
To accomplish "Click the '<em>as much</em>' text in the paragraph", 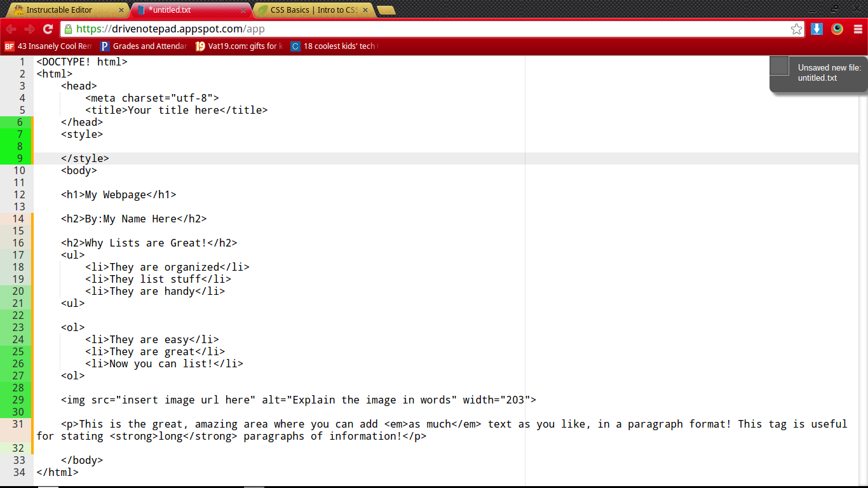I will [x=433, y=424].
